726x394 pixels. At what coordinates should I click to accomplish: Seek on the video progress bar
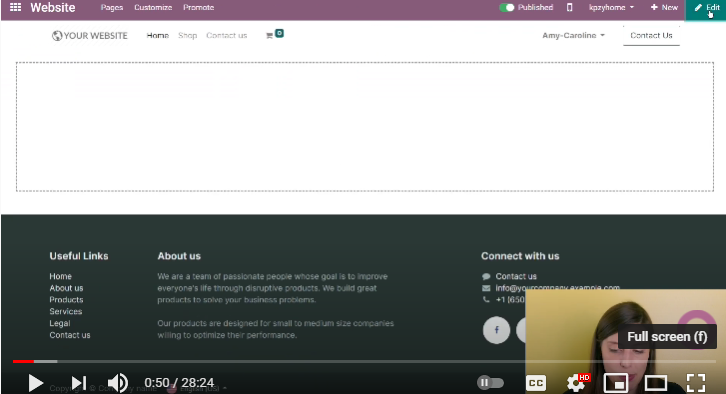[x=364, y=361]
